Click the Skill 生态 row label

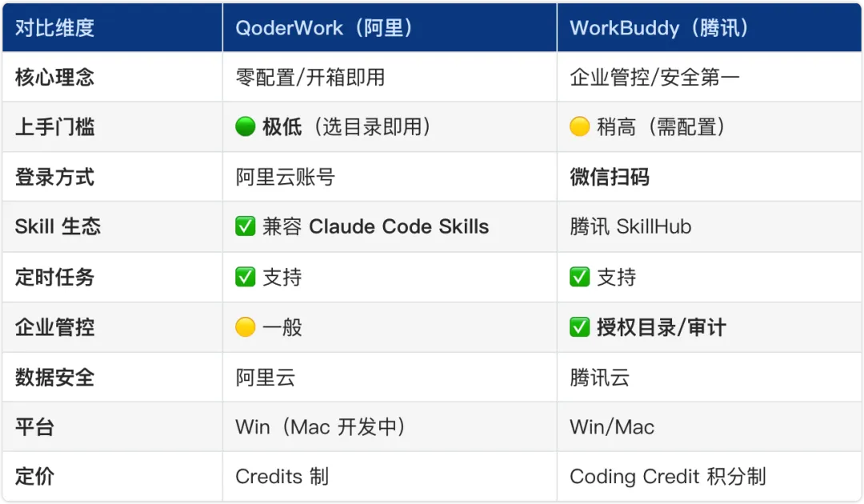pos(58,226)
